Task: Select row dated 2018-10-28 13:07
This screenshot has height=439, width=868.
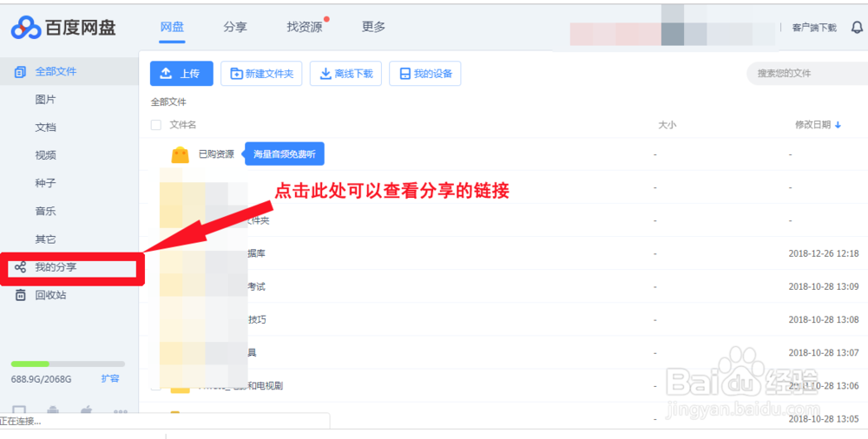Action: [x=503, y=352]
